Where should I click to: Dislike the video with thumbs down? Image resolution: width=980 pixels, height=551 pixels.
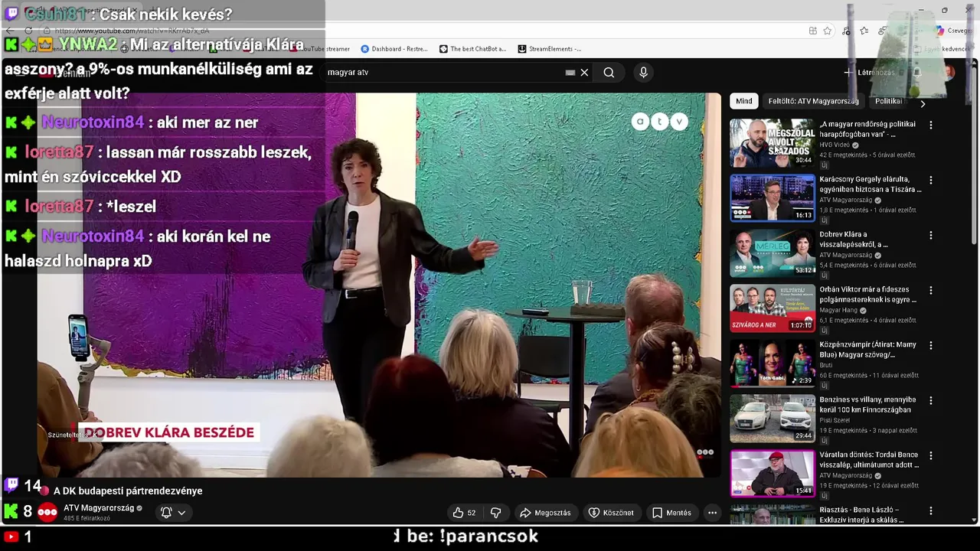point(495,513)
